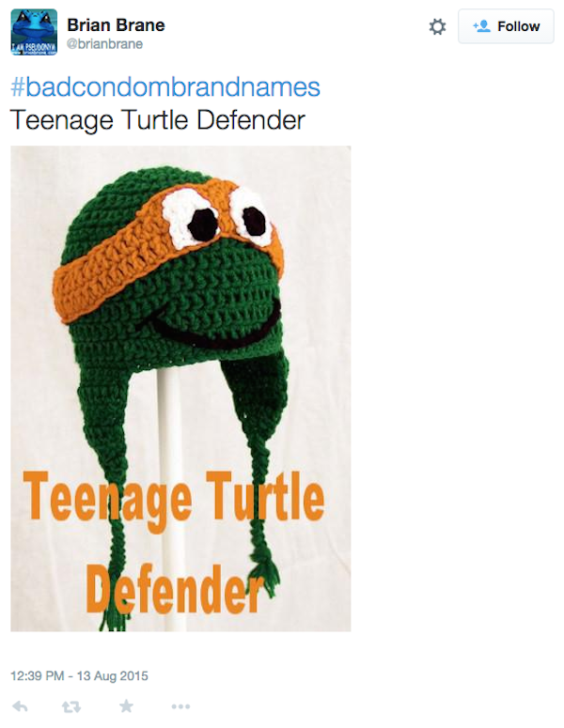The width and height of the screenshot is (564, 728).
Task: Open the #badcondombrandnames hashtag
Action: 165,87
